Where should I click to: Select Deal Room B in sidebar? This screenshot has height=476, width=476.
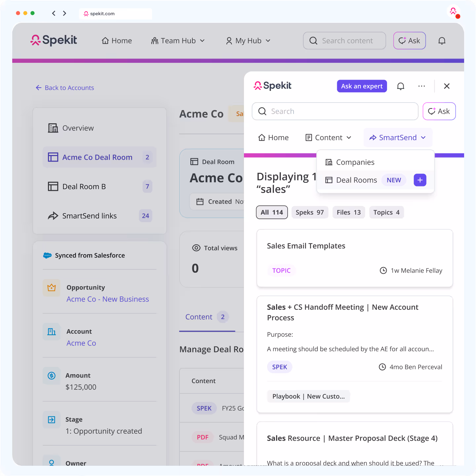(99, 186)
